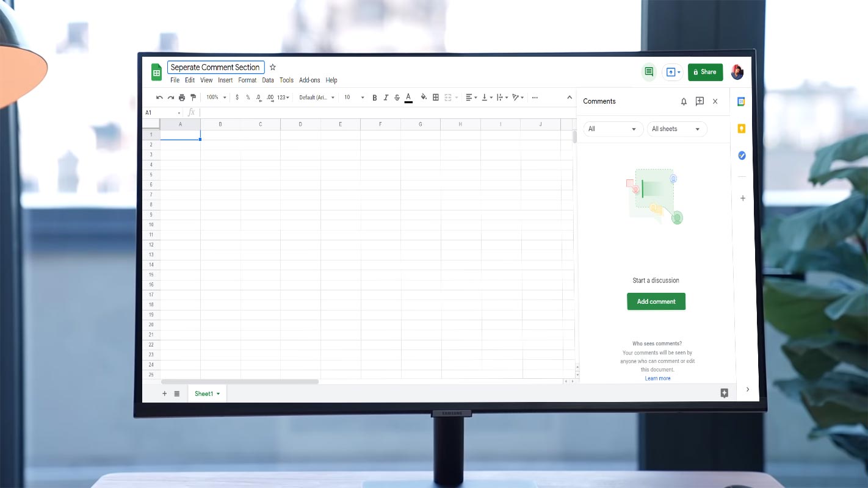This screenshot has height=488, width=868.
Task: Open the Insert menu
Action: coord(225,81)
